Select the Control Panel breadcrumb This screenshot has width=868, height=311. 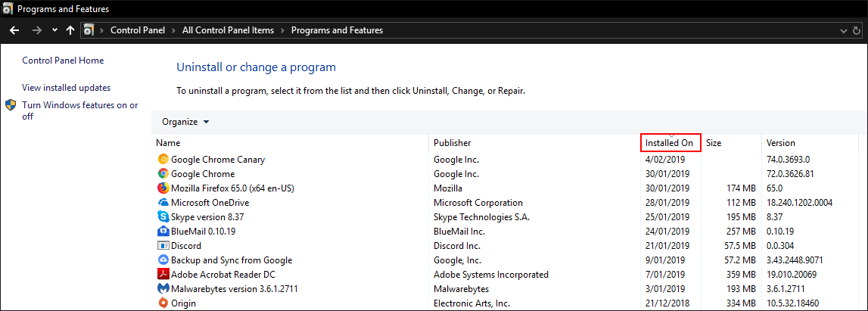coord(138,30)
